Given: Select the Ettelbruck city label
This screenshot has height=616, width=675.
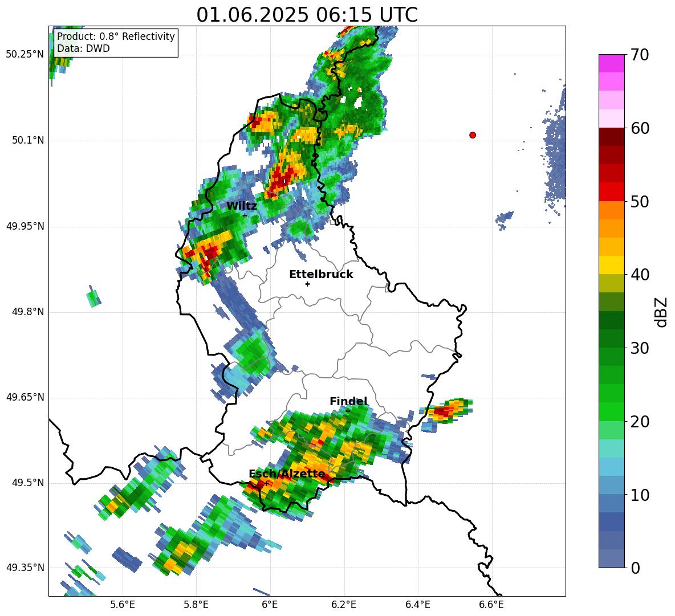Looking at the screenshot, I should 321,275.
